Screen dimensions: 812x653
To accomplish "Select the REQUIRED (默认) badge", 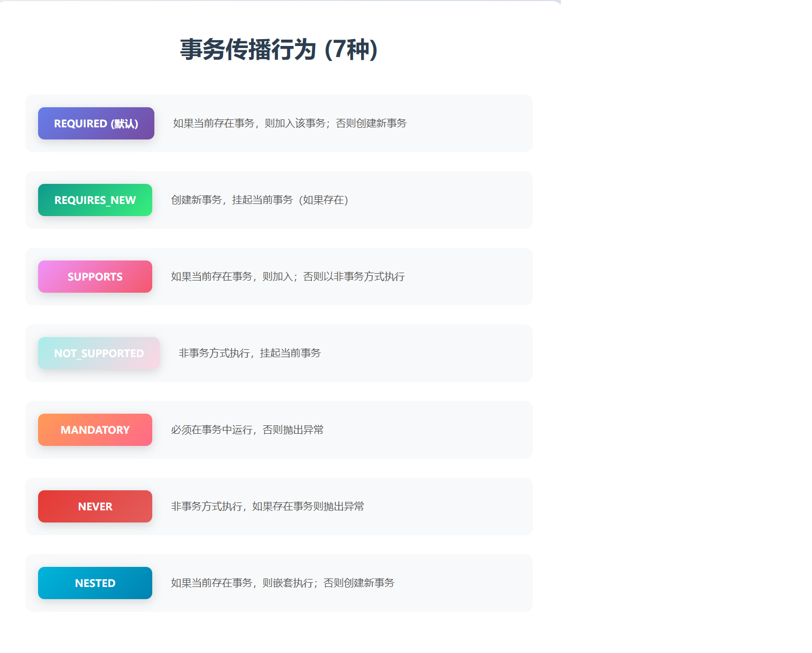I will tap(96, 123).
